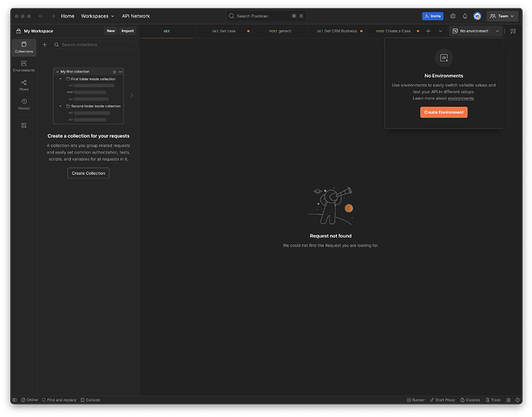Click the next arrow beside collection illustration
Image resolution: width=532 pixels, height=417 pixels.
(131, 96)
